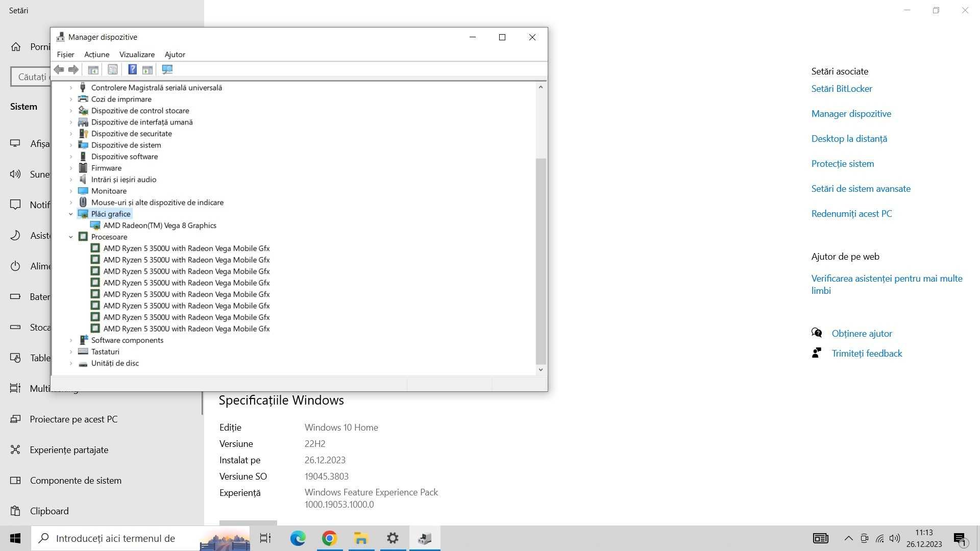Click the forward navigation arrow icon

point(72,69)
